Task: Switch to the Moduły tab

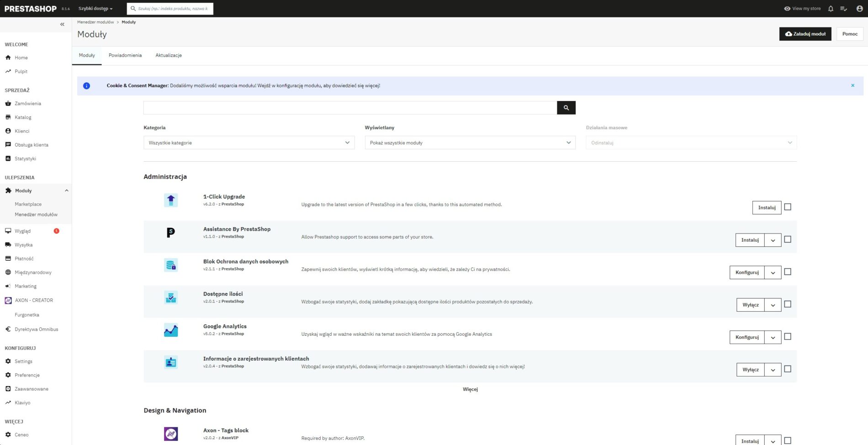Action: (x=87, y=55)
